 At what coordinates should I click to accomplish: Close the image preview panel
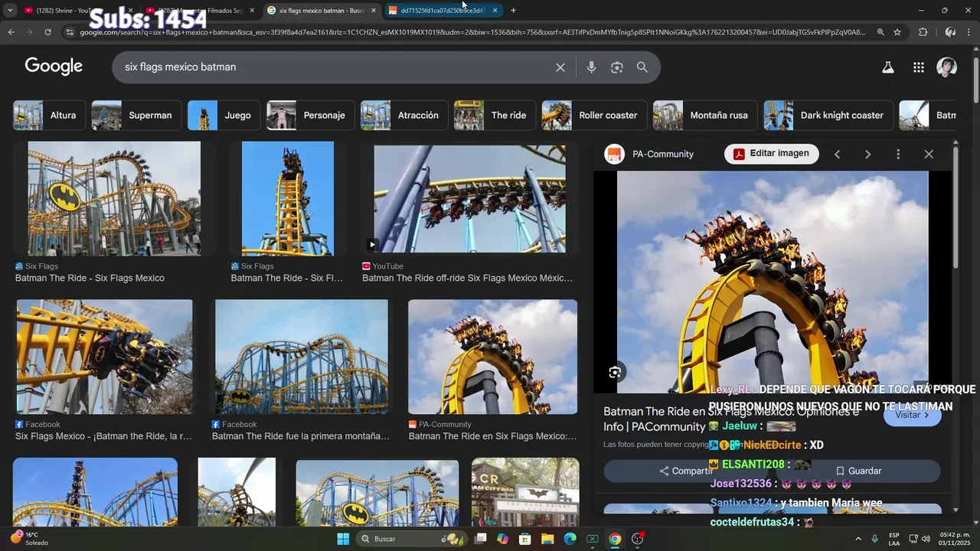coord(929,154)
